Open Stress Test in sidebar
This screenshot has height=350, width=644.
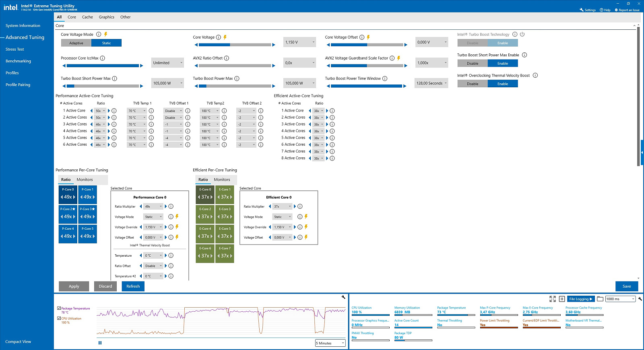click(x=15, y=49)
